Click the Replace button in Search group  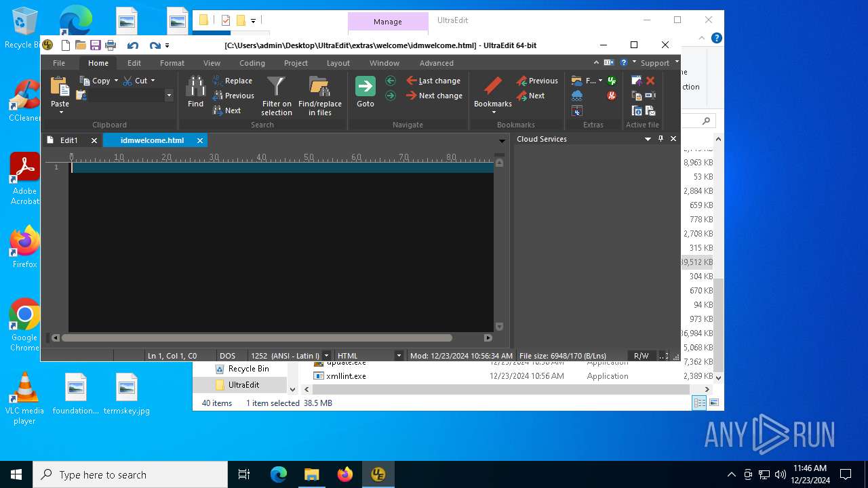coord(232,81)
